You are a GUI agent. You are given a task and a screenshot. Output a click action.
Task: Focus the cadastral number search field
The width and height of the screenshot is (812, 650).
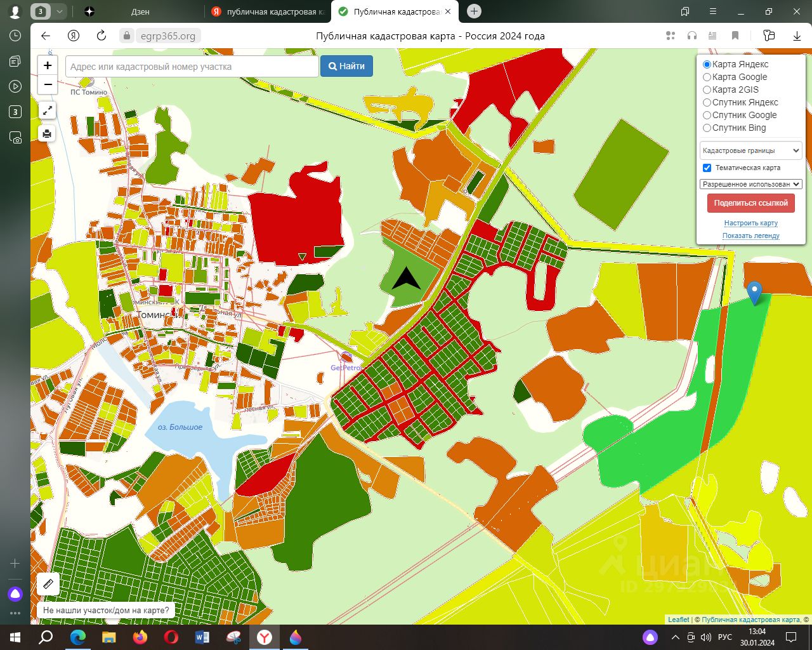pyautogui.click(x=192, y=67)
